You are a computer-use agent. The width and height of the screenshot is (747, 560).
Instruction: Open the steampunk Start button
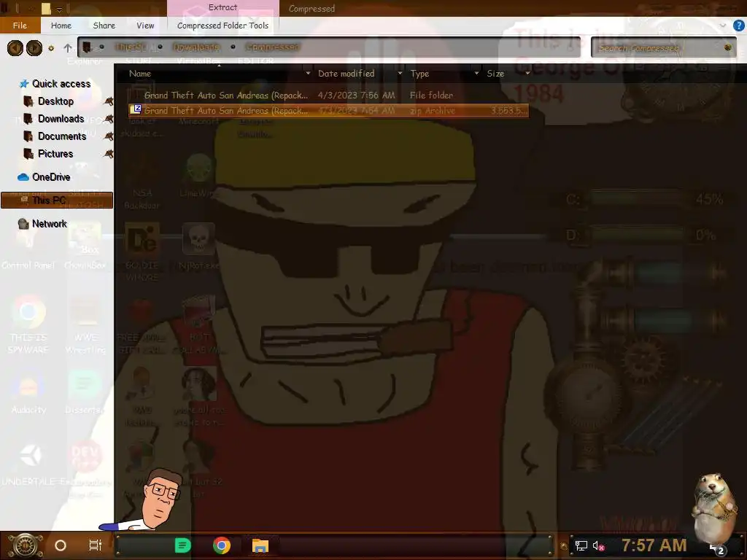(x=26, y=545)
